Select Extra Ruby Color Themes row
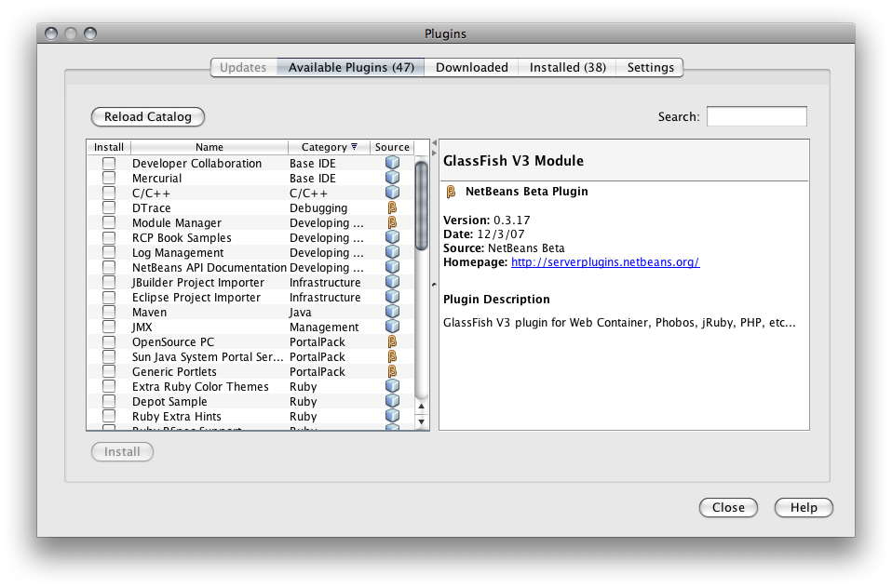Screen dimensions: 892x588 pyautogui.click(x=250, y=386)
